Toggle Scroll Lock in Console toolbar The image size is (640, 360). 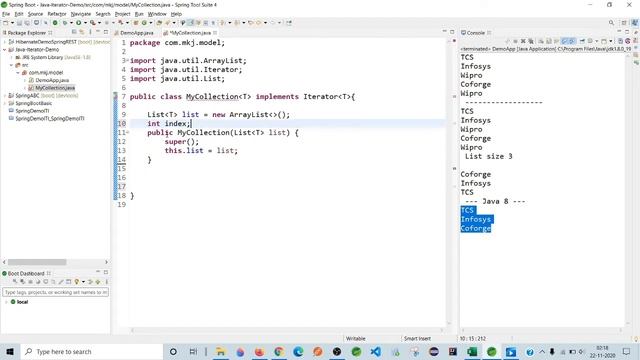549,41
